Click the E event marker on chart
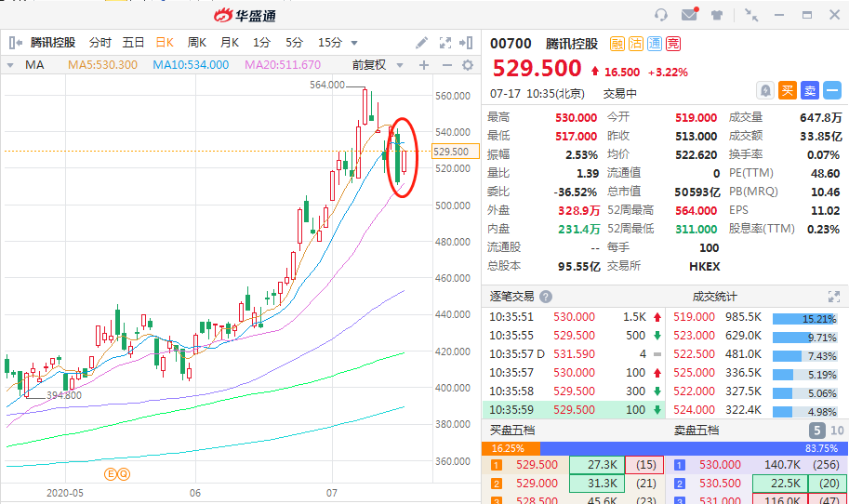The image size is (849, 504). (111, 474)
